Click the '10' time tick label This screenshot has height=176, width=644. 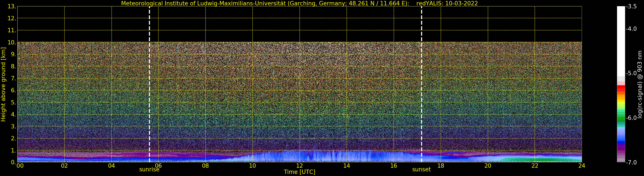(x=252, y=166)
